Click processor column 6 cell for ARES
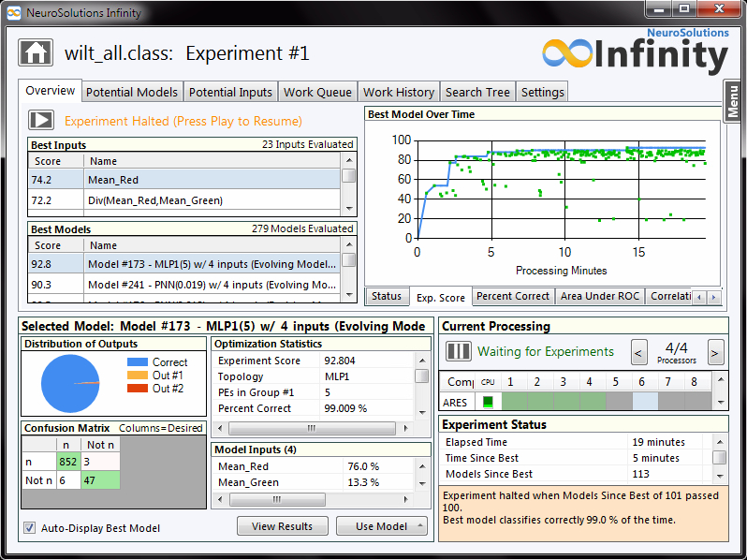This screenshot has width=747, height=560. click(645, 402)
